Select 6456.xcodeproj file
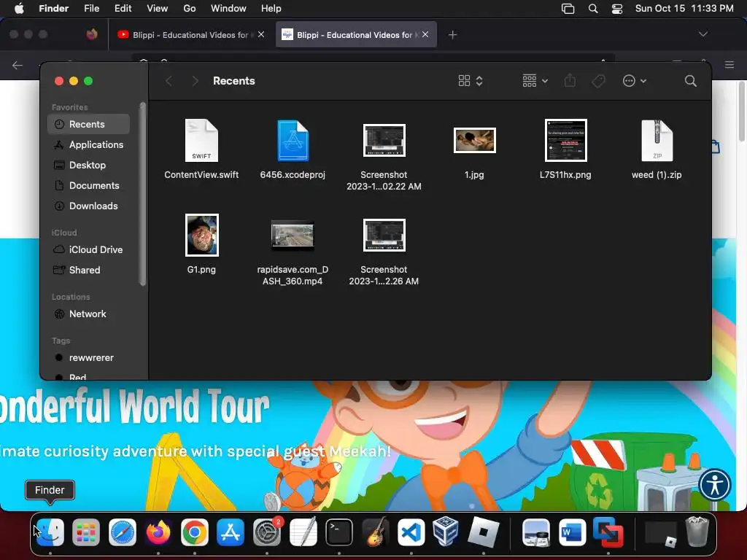747x560 pixels. [x=293, y=149]
